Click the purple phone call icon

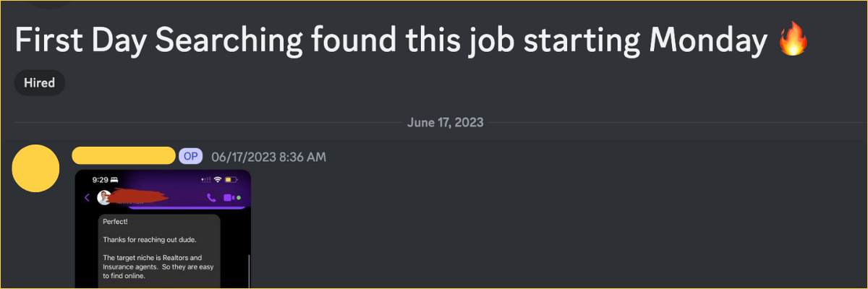pos(211,197)
